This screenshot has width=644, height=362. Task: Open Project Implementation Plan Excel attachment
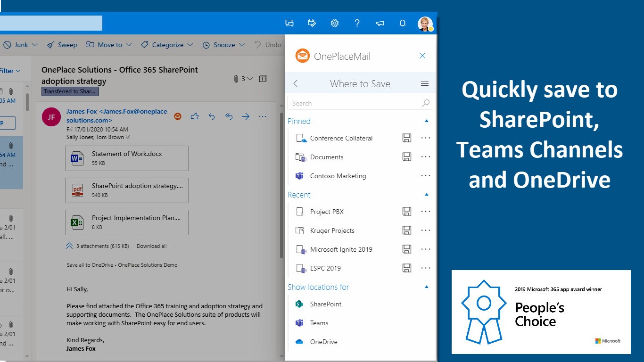point(127,222)
